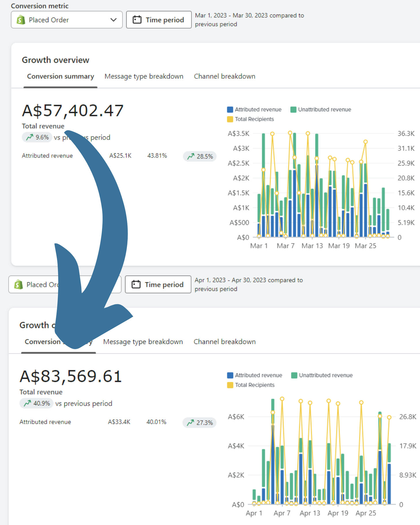Viewport: 420px width, 525px height.
Task: Open the lower Placed Order metric dropdown
Action: click(37, 285)
